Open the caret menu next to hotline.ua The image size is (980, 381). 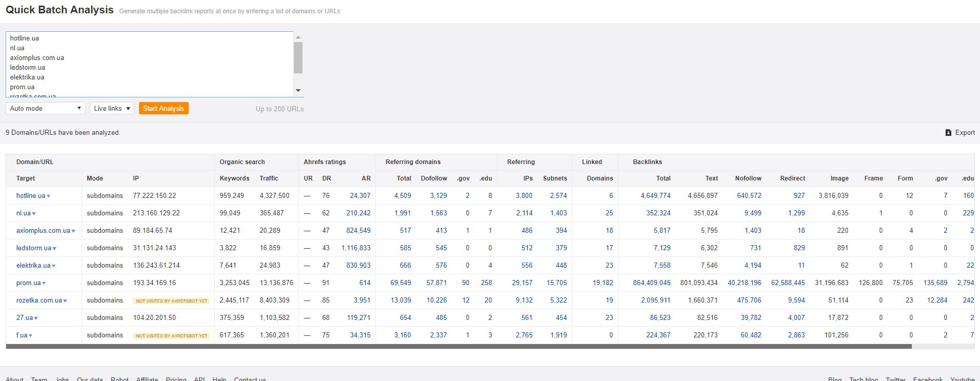(49, 196)
